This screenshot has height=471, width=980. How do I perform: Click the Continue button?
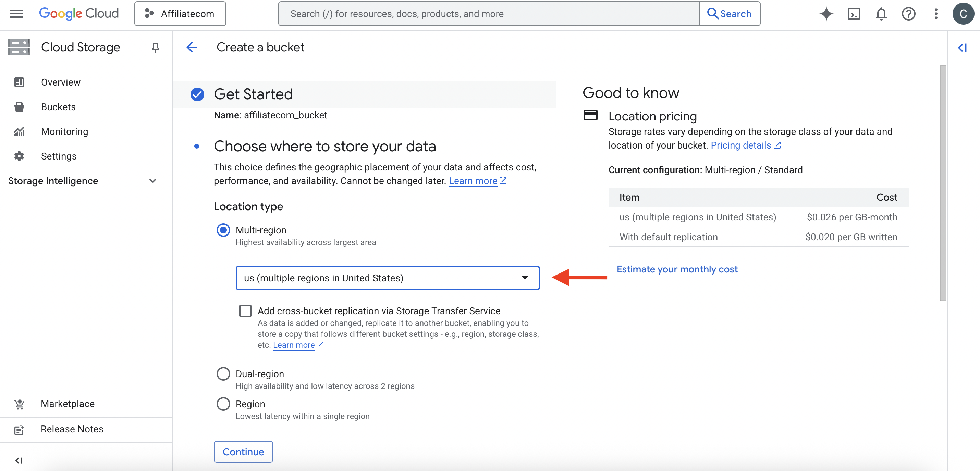click(x=243, y=451)
